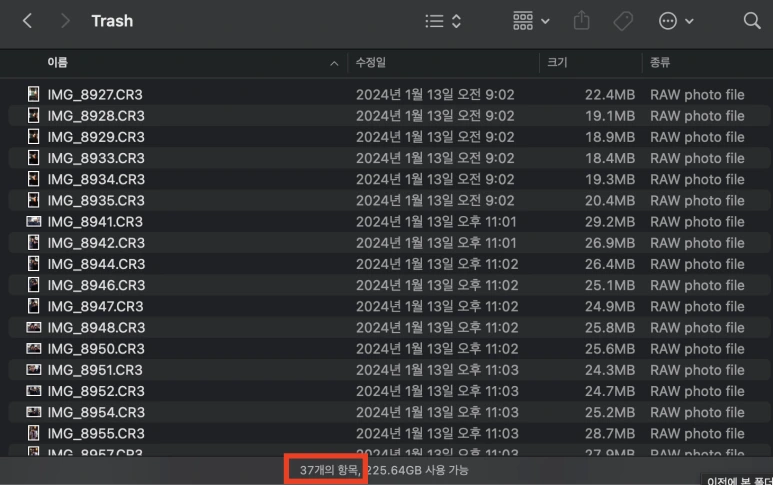Select the IMG_8934.CR3 file thumbnail icon
The height and width of the screenshot is (485, 773).
pos(34,179)
